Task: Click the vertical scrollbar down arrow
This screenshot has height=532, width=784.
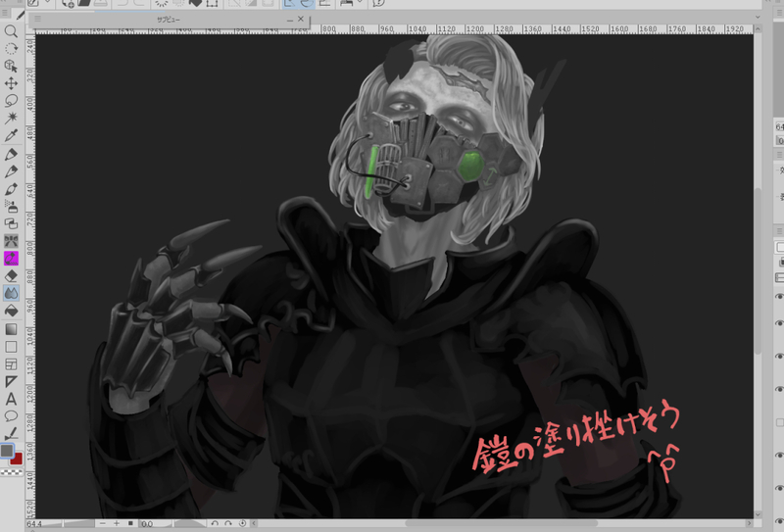Action: 758,514
